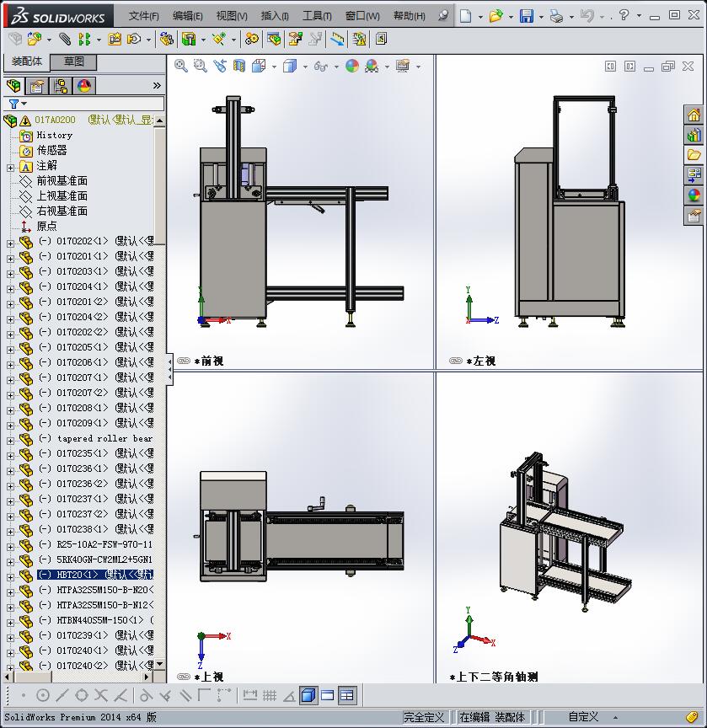Screen dimensions: 707x728
Task: Click the tree scroll-down arrow
Action: (160, 665)
